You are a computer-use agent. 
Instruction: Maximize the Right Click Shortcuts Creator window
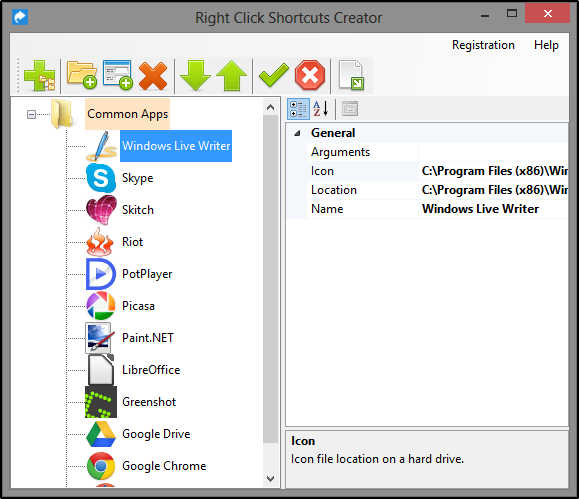(512, 14)
